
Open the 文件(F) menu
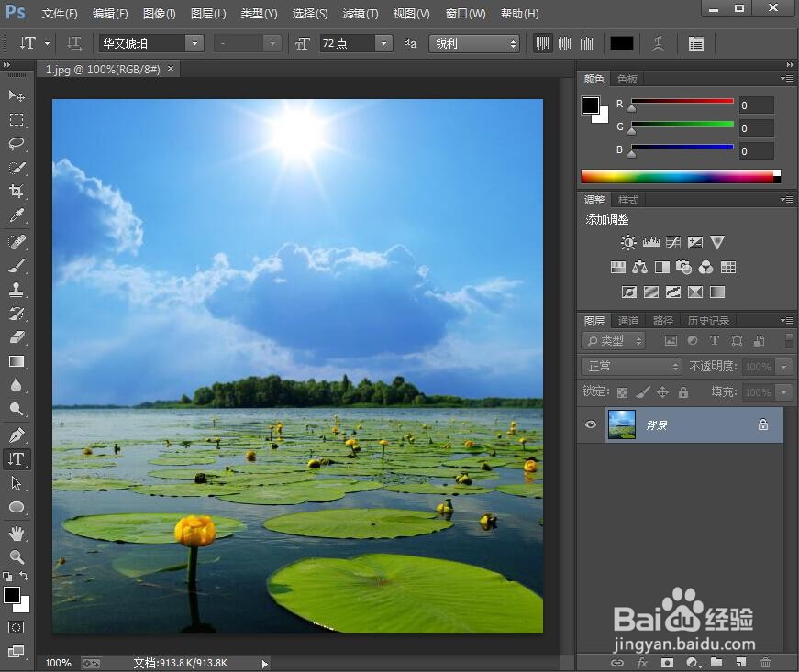click(x=60, y=14)
